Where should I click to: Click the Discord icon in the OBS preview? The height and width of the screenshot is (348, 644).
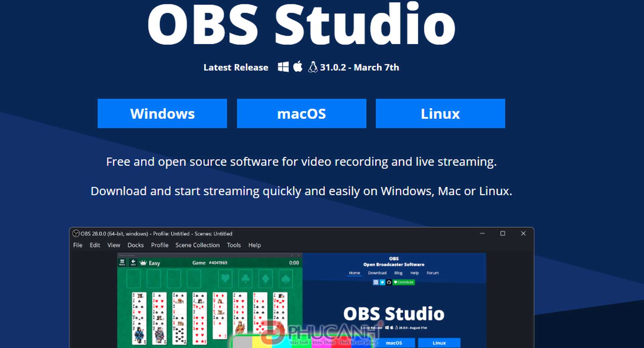click(376, 282)
